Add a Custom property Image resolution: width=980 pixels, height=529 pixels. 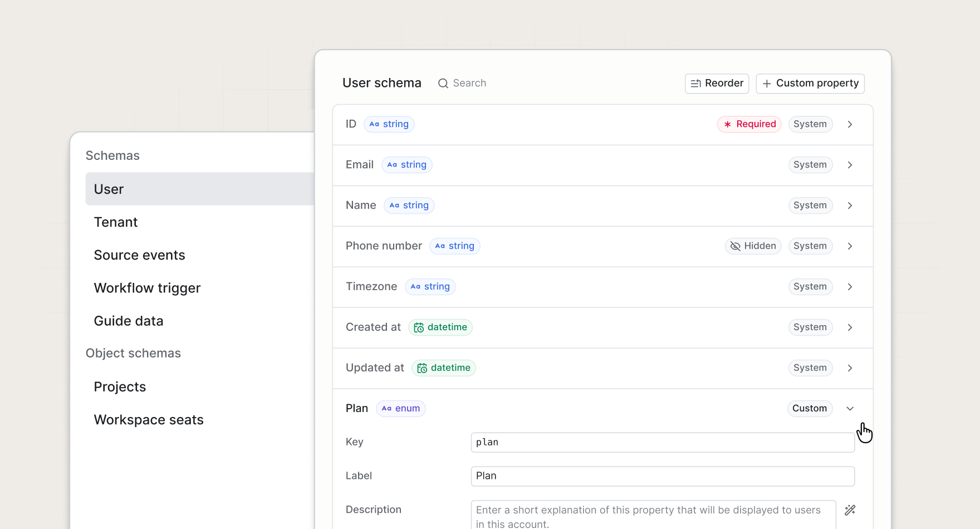(x=810, y=84)
